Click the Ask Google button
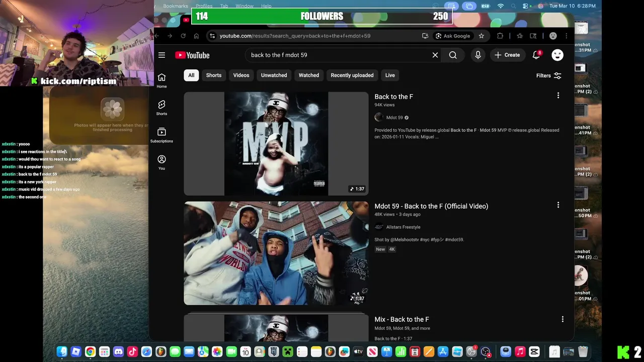 pyautogui.click(x=453, y=36)
